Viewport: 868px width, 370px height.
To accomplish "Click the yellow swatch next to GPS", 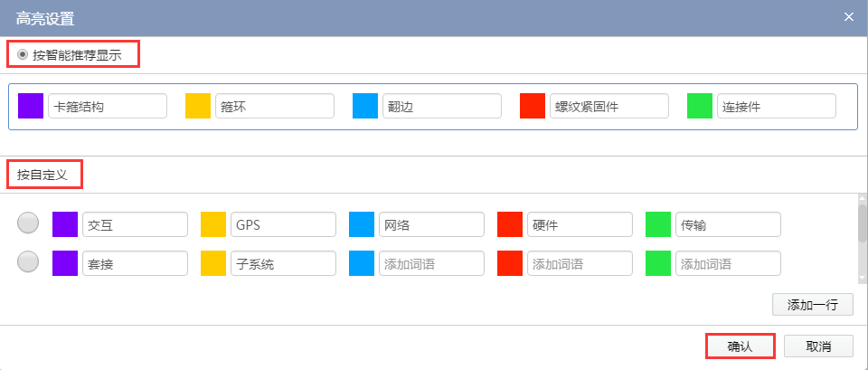I will pos(213,224).
